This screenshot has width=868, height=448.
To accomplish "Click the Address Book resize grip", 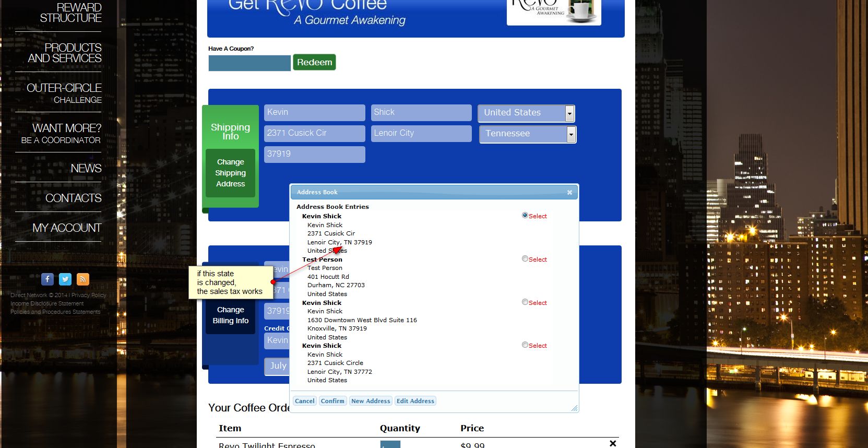I will pos(574,408).
